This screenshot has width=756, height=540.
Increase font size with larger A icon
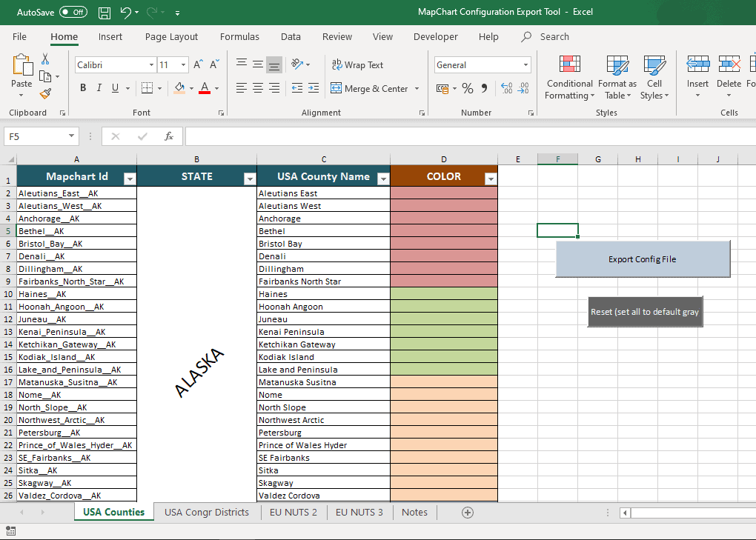pos(198,64)
